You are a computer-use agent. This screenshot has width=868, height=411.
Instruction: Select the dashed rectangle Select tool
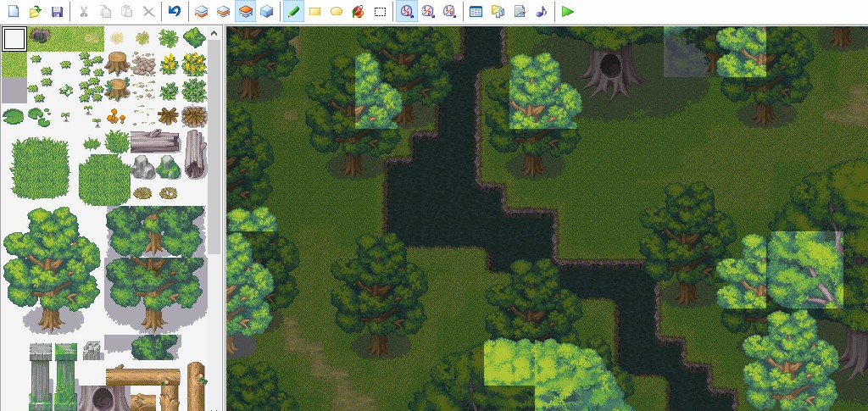click(380, 11)
